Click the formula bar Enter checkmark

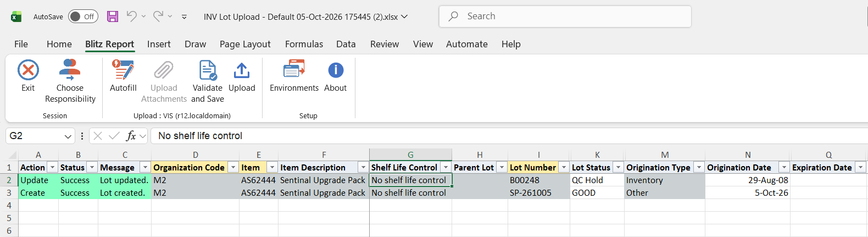pyautogui.click(x=114, y=136)
